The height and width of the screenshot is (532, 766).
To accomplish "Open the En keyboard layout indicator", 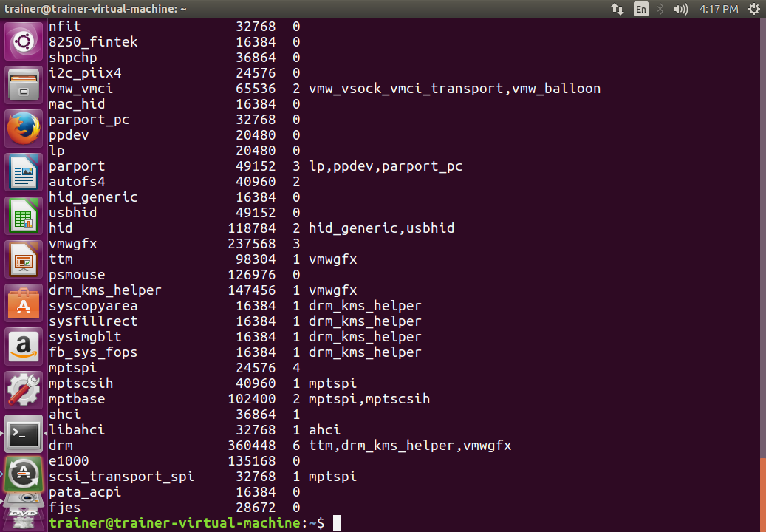I will pyautogui.click(x=641, y=9).
